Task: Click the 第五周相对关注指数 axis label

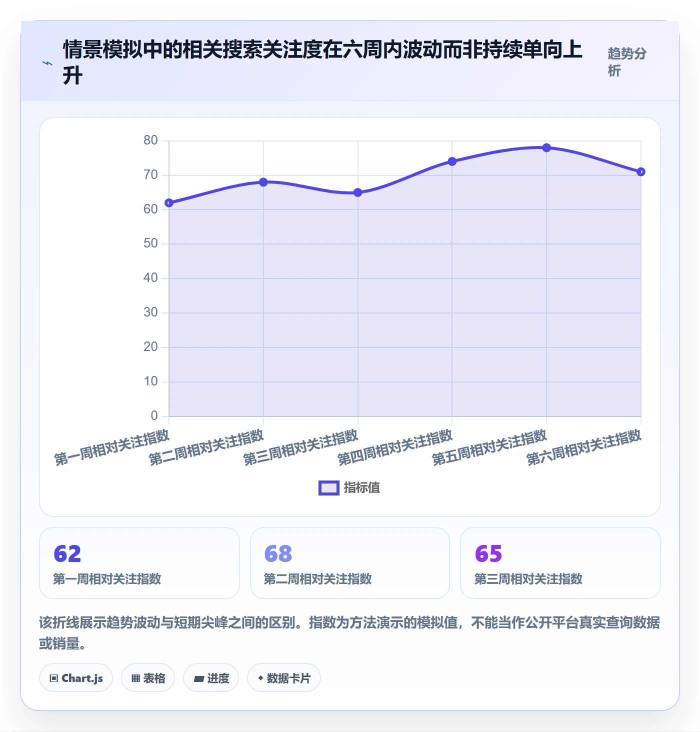Action: (489, 448)
